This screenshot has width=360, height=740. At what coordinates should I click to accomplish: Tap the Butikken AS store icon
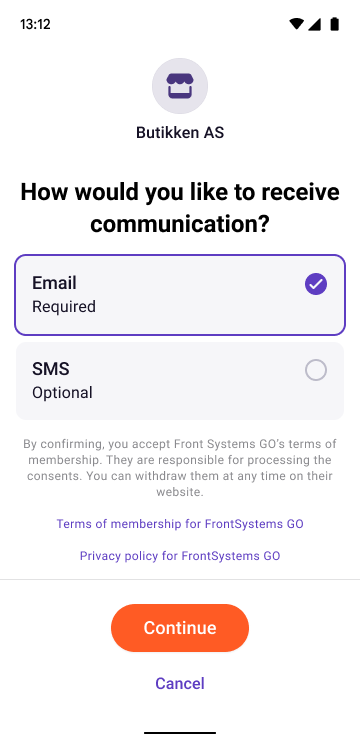click(x=180, y=86)
